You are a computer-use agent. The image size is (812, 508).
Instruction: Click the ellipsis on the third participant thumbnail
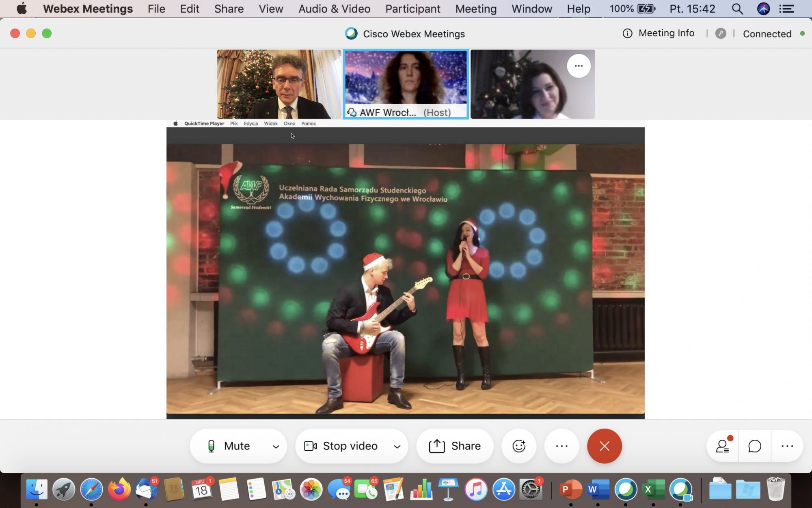(579, 65)
